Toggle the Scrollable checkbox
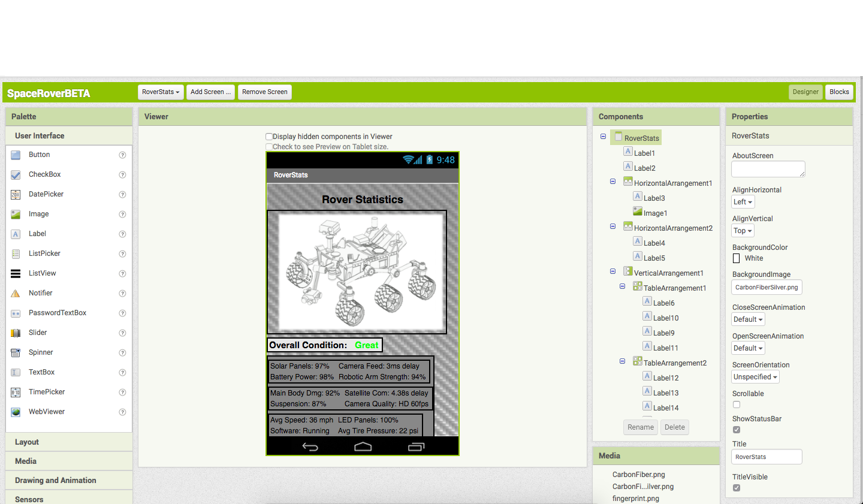Viewport: 863px width, 504px height. coord(737,405)
